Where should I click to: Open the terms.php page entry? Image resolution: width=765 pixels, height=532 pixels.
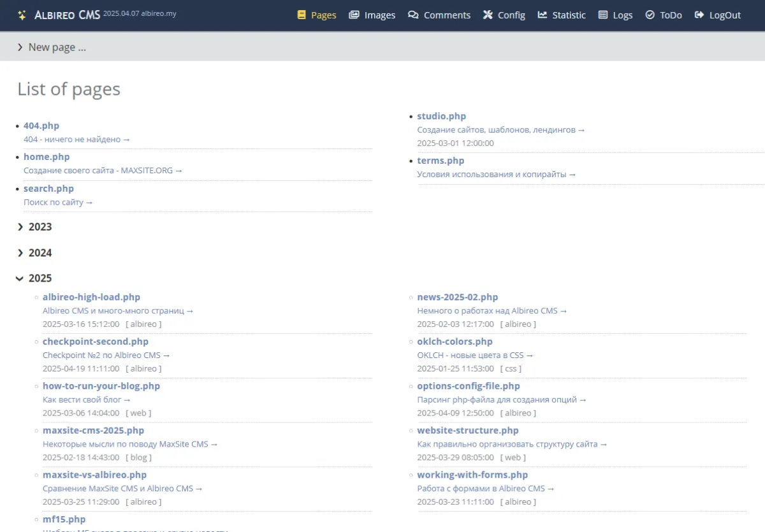click(441, 161)
